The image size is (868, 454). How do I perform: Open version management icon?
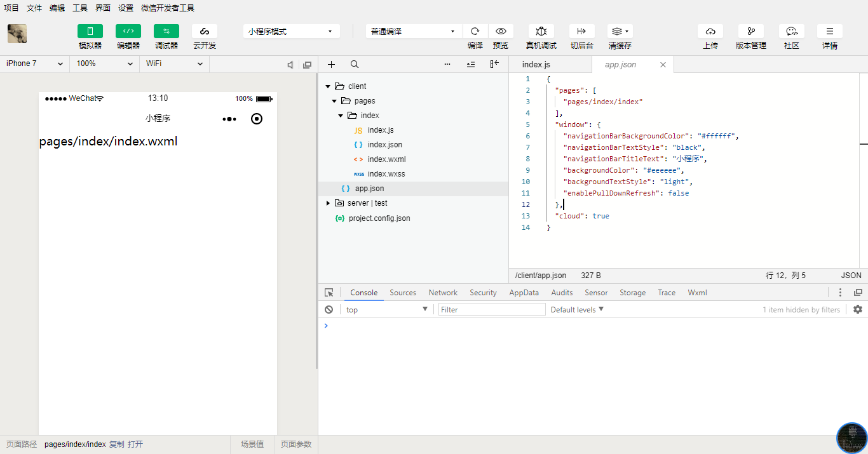[750, 31]
